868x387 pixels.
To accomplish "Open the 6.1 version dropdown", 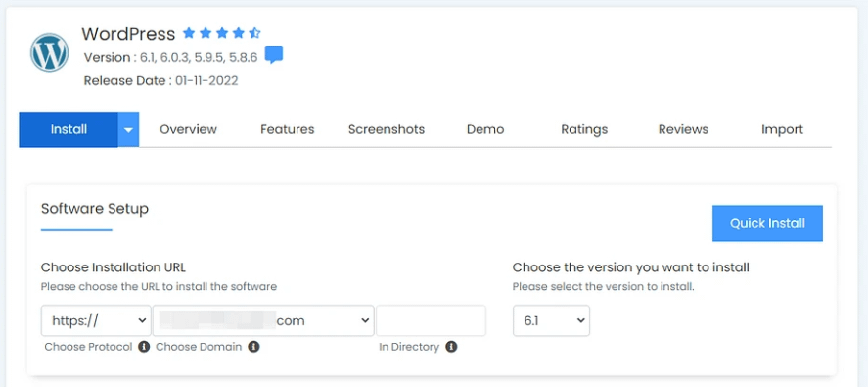I will pos(551,320).
